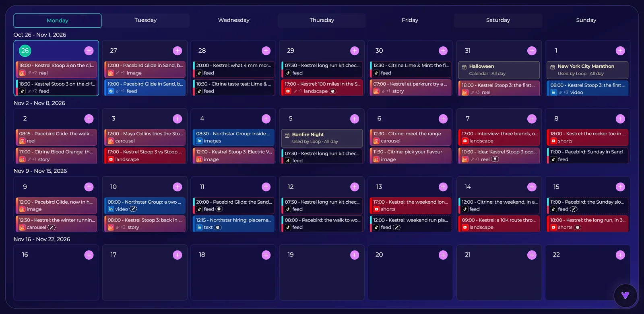644x314 pixels.
Task: Click the plus button on day 27
Action: coord(178,51)
